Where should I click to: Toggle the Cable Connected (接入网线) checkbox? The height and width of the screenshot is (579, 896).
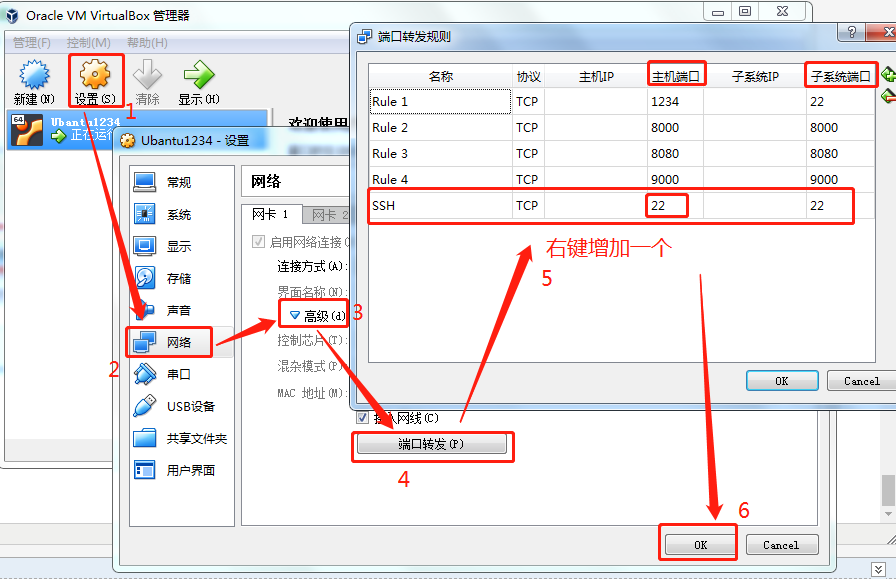point(362,418)
